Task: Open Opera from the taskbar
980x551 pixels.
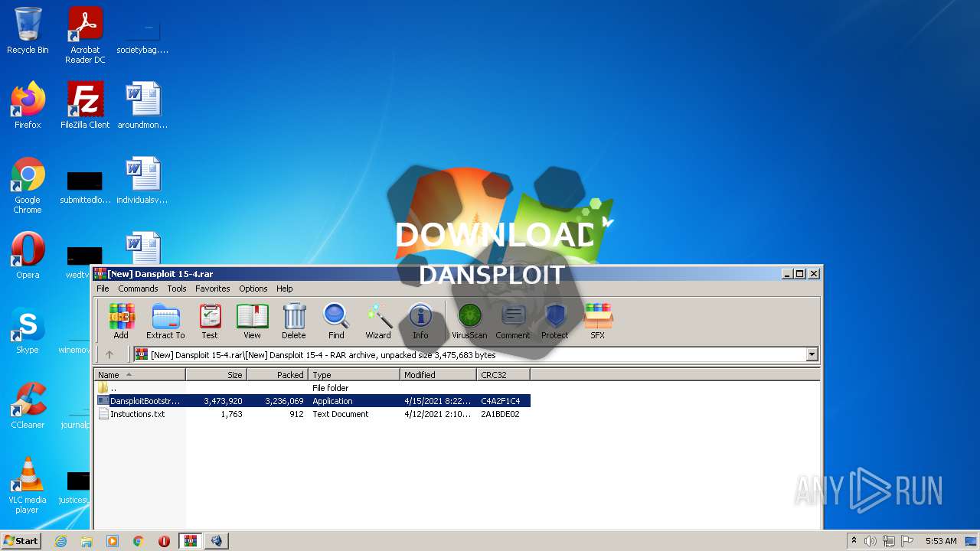Action: (x=164, y=541)
